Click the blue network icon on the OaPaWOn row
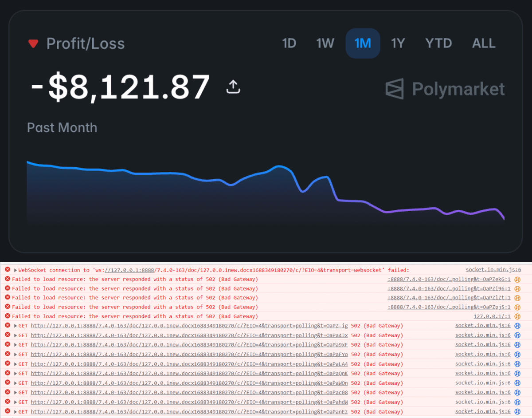Viewport: 532px width, 418px height. [x=517, y=383]
